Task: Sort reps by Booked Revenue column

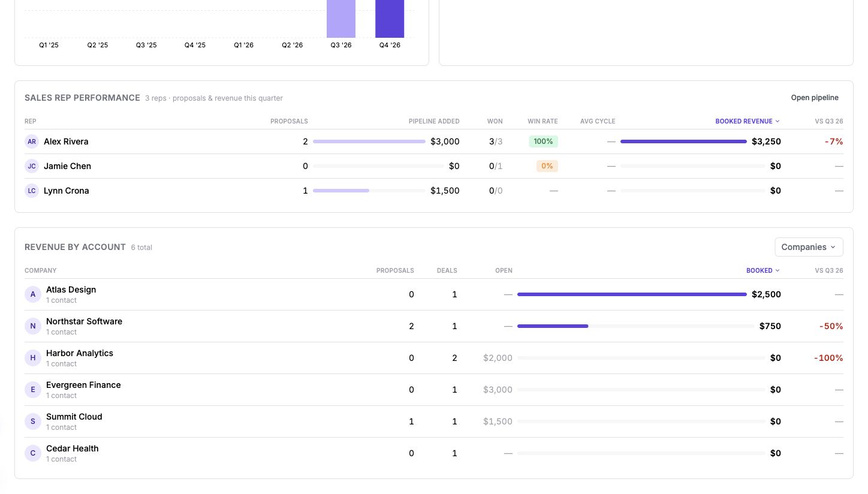Action: [748, 121]
